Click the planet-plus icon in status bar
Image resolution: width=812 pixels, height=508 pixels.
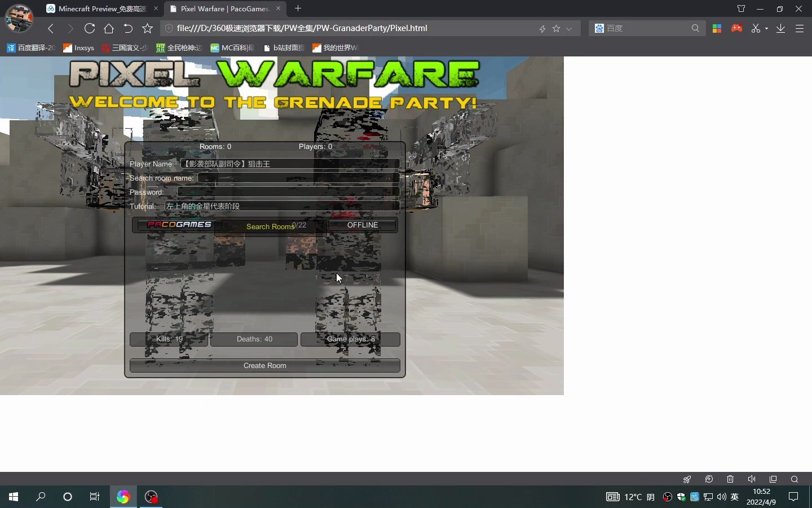[709, 479]
